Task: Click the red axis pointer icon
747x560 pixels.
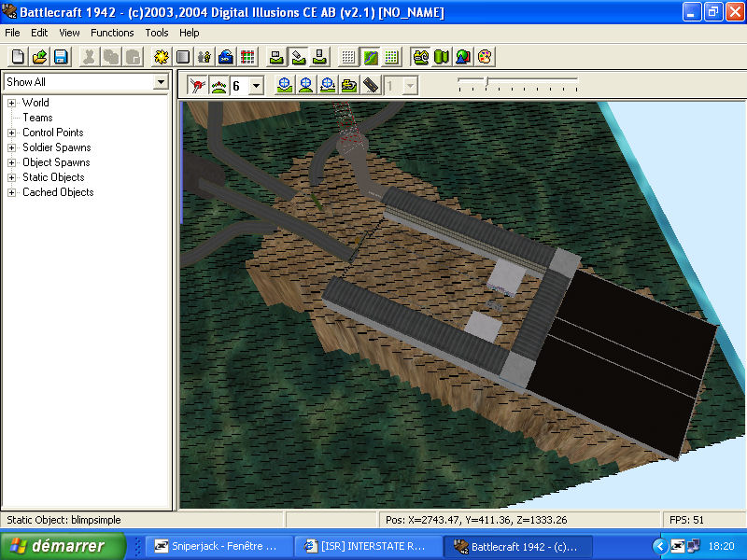Action: (x=197, y=86)
